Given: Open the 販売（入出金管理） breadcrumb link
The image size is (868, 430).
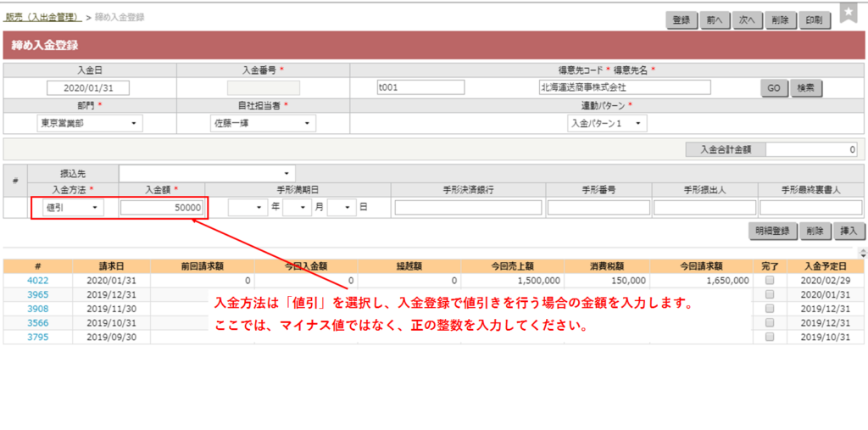Looking at the screenshot, I should (x=42, y=17).
